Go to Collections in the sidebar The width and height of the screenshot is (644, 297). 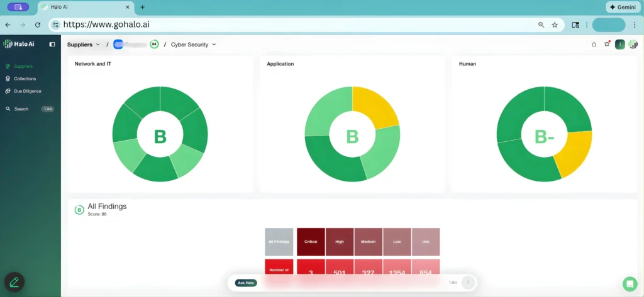pyautogui.click(x=25, y=78)
